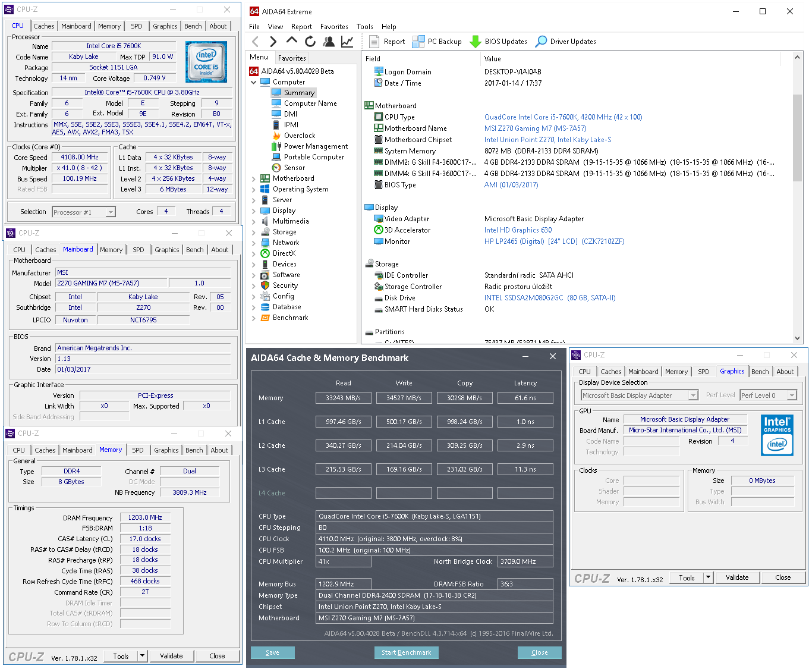Screen dimensions: 809x672
Task: Click the AIDA64 refresh icon
Action: pyautogui.click(x=310, y=41)
